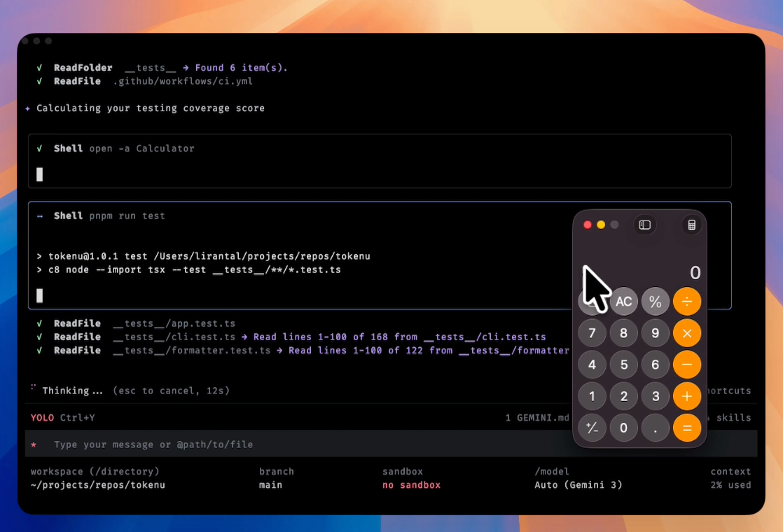Click the message input field in terminal
Image resolution: width=783 pixels, height=532 pixels.
(x=391, y=444)
